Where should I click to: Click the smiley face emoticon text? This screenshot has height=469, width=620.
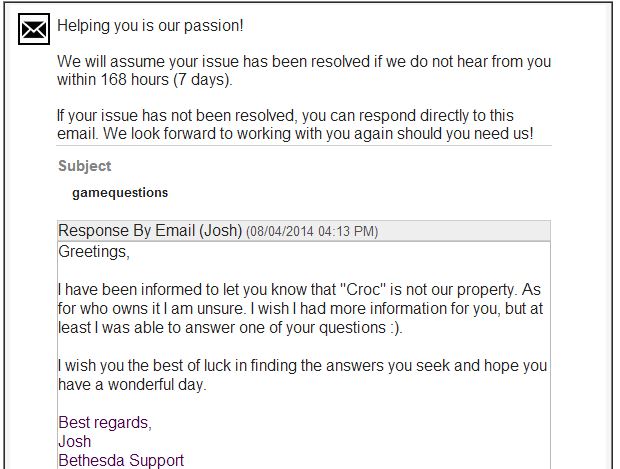(395, 328)
